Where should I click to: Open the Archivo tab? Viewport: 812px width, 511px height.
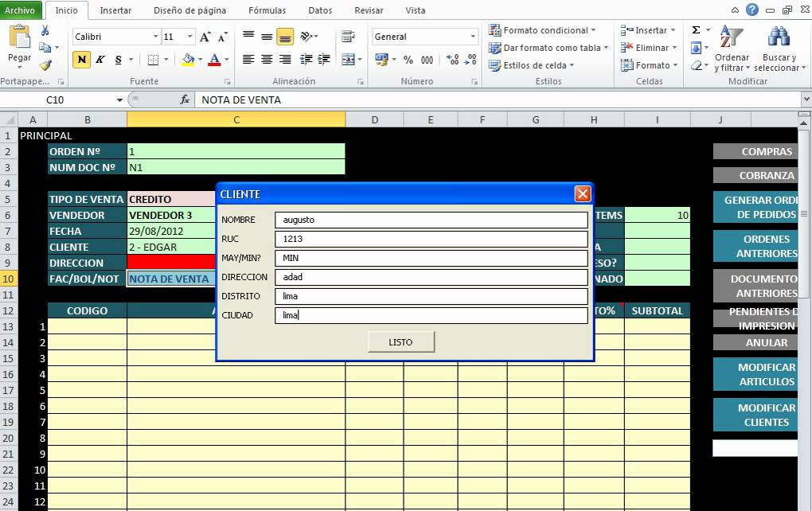20,10
